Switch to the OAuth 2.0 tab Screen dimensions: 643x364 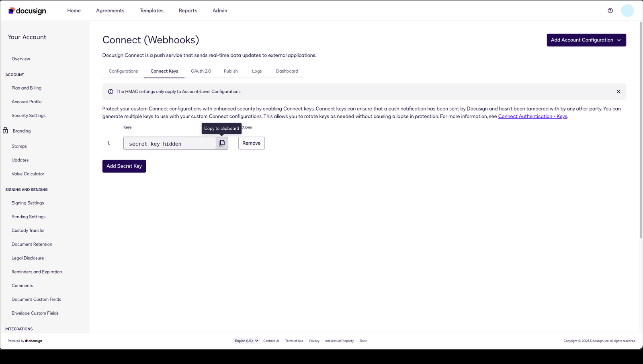[x=201, y=71]
